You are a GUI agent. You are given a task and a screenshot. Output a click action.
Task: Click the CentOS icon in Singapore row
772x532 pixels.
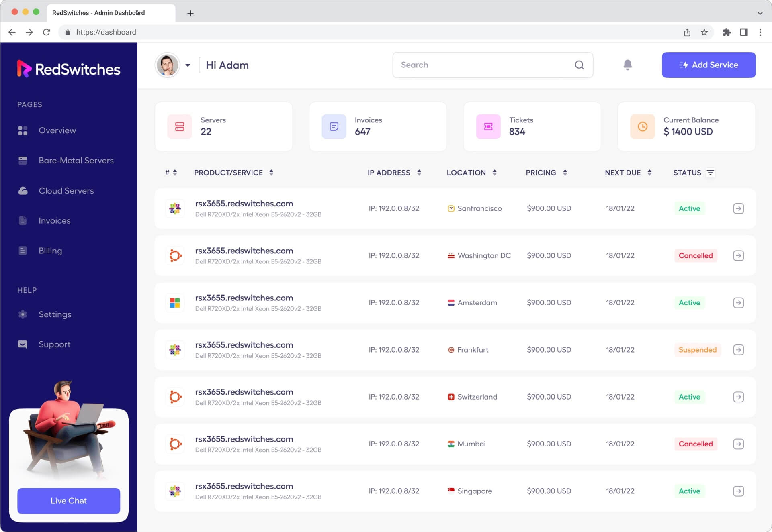pos(175,491)
